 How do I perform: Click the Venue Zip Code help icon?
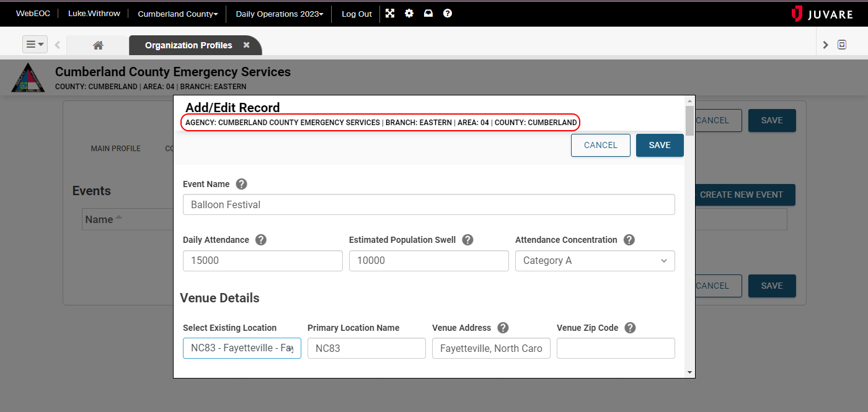(630, 328)
